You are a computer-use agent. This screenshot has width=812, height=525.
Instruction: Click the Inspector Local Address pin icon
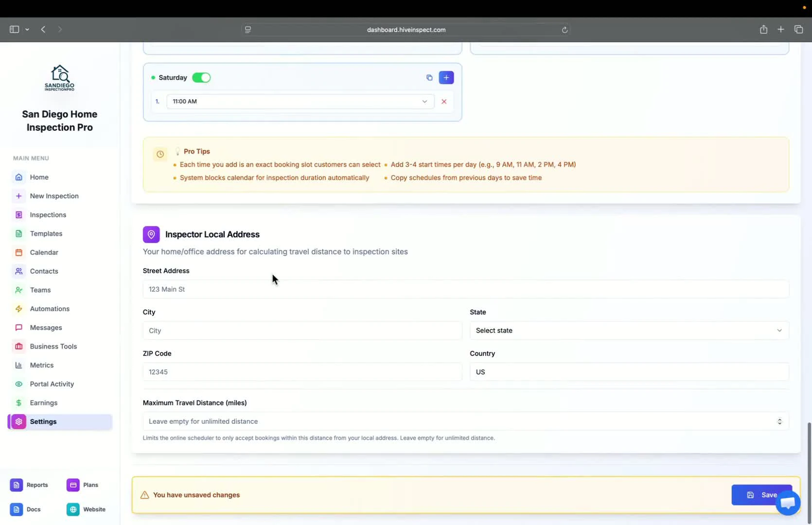pos(151,234)
